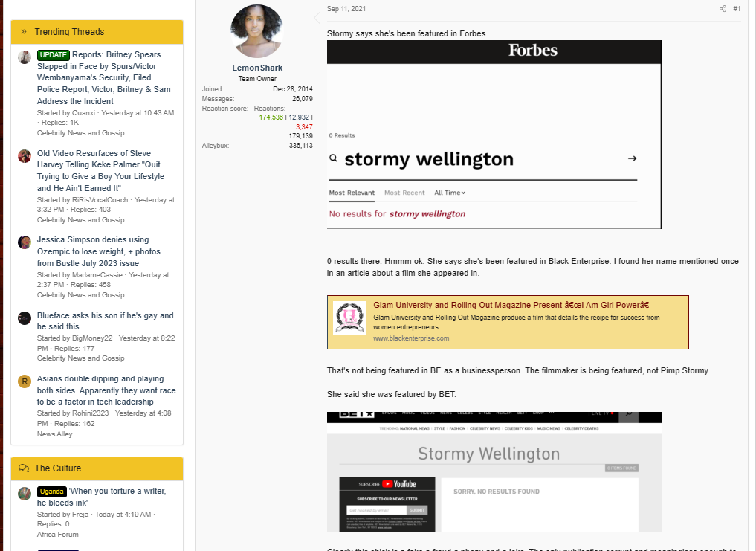Click the All Time dropdown in Forbes image

[450, 193]
